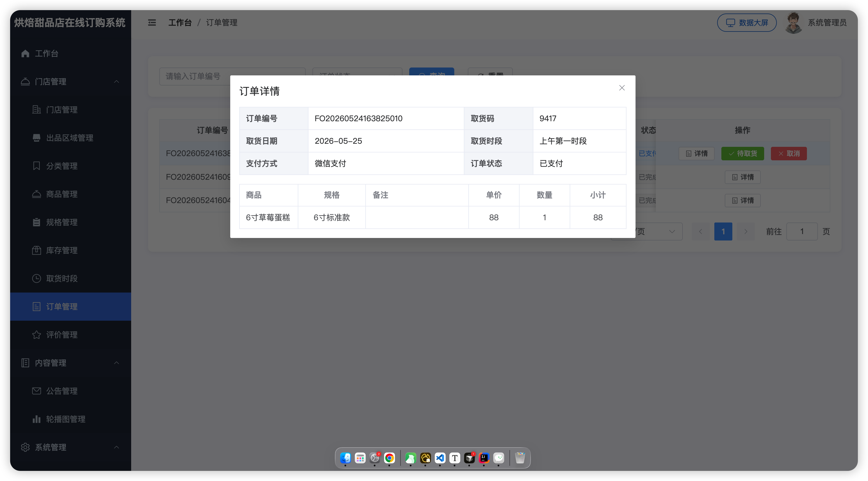The image size is (868, 481).
Task: Click the 库存管理 box icon
Action: coord(36,250)
